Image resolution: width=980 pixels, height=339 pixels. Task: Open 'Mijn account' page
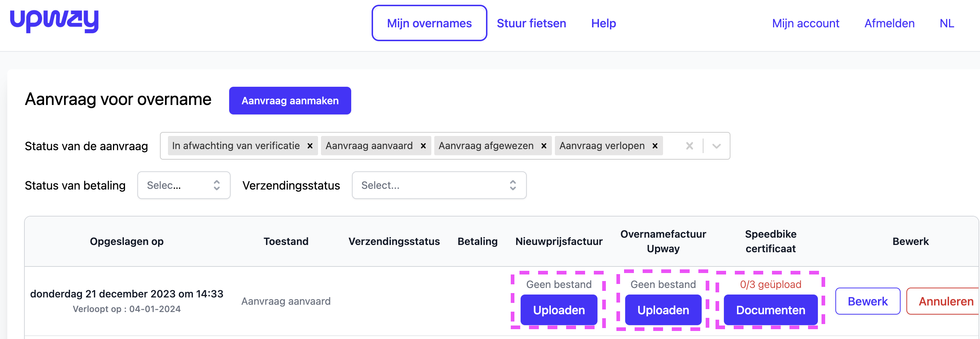pyautogui.click(x=805, y=23)
